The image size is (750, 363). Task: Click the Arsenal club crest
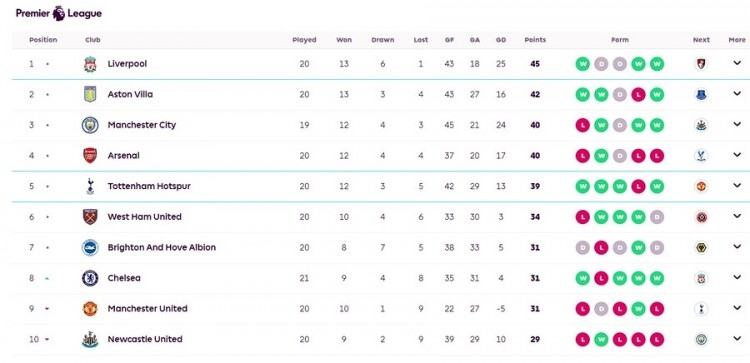[x=90, y=156]
